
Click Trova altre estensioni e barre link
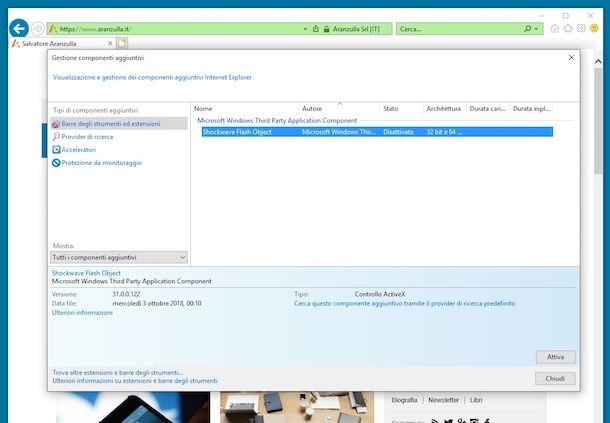pyautogui.click(x=117, y=372)
